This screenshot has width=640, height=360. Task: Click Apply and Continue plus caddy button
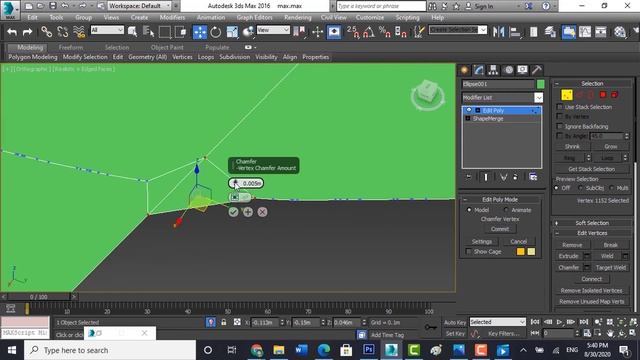click(248, 212)
